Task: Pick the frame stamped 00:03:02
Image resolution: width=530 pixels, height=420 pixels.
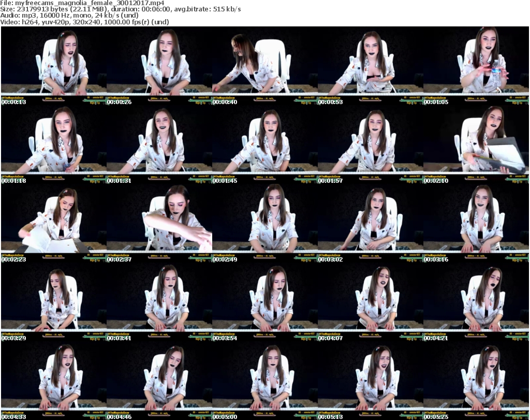Action: tap(371, 224)
